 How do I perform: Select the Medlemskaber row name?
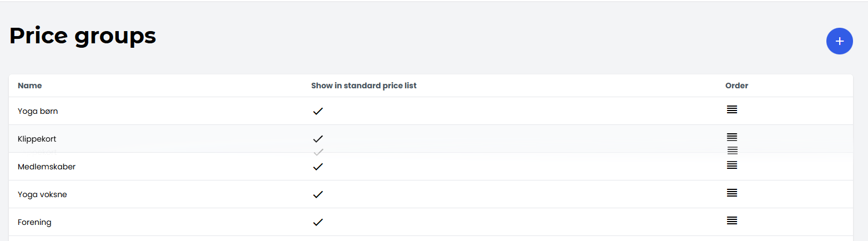pos(47,167)
